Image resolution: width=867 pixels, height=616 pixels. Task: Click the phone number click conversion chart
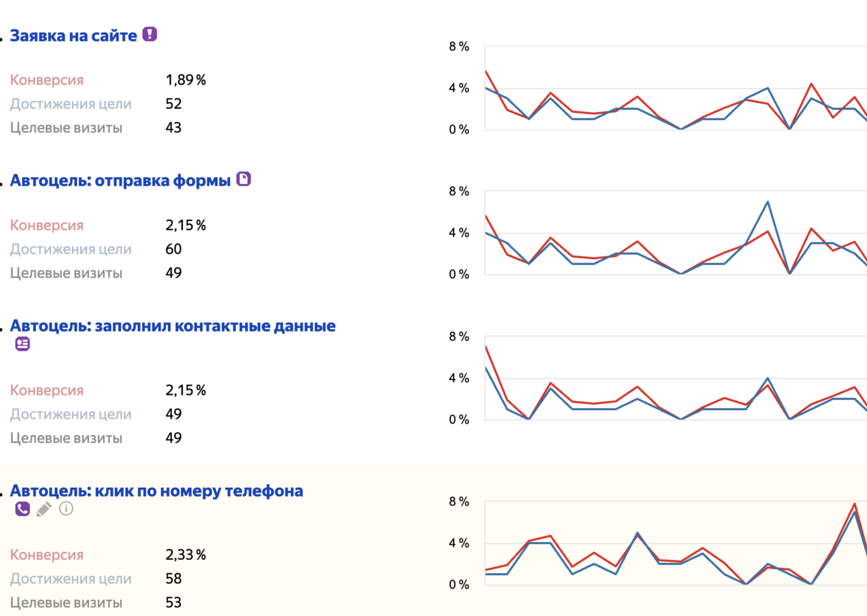pos(675,543)
